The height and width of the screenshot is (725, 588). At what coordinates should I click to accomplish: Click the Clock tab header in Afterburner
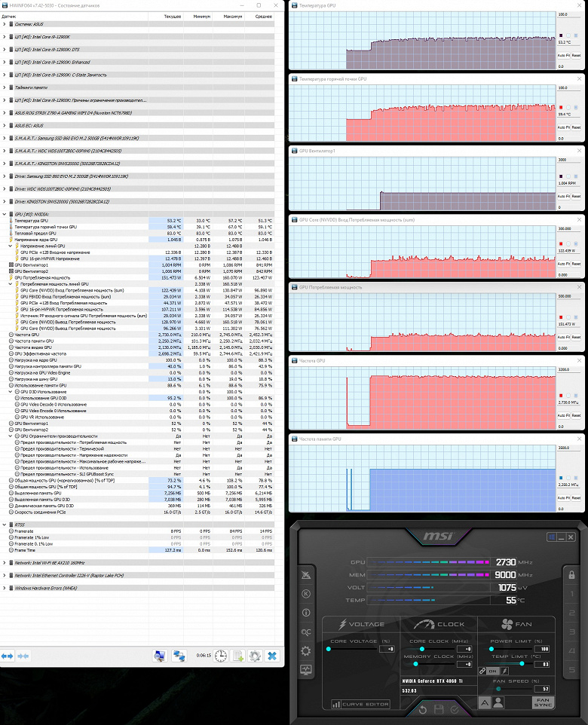(x=439, y=624)
